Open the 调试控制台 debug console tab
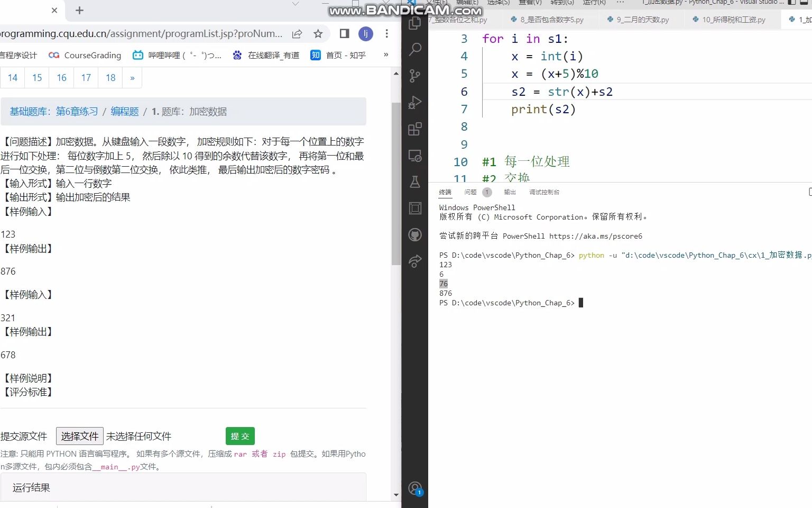 pos(544,192)
